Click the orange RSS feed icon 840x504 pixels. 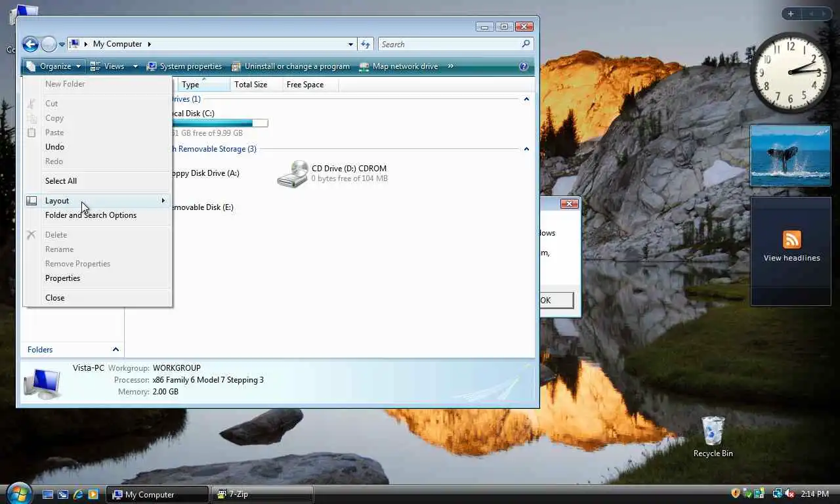[791, 239]
